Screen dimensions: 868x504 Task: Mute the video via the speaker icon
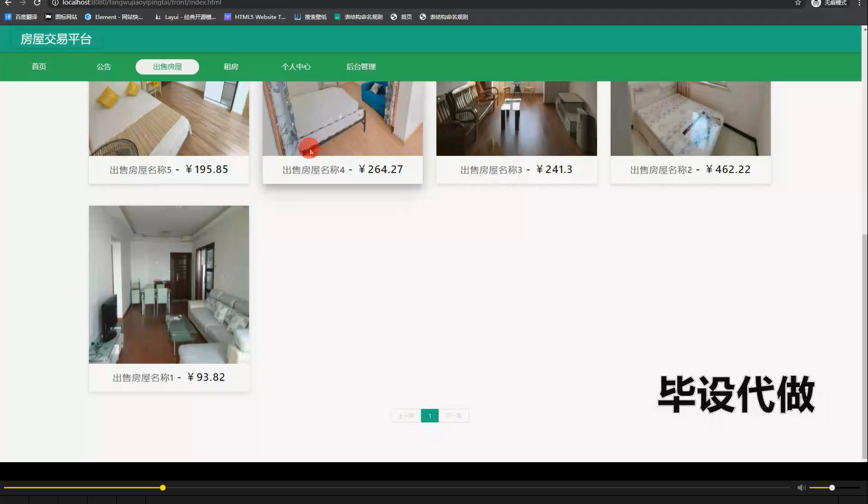(800, 487)
